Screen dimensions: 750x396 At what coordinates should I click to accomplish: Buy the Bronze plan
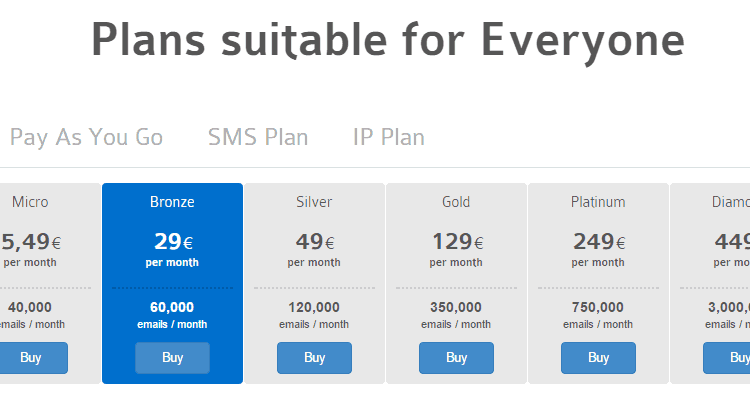172,358
